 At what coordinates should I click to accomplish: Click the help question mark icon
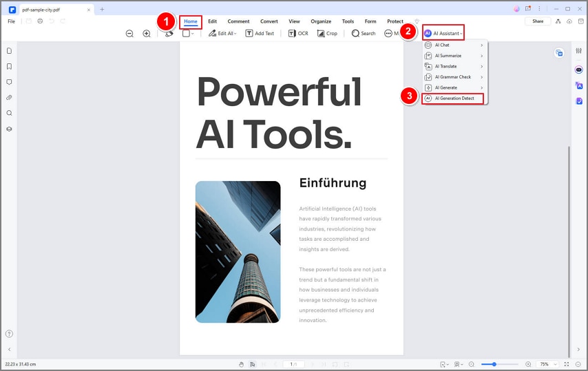point(10,334)
